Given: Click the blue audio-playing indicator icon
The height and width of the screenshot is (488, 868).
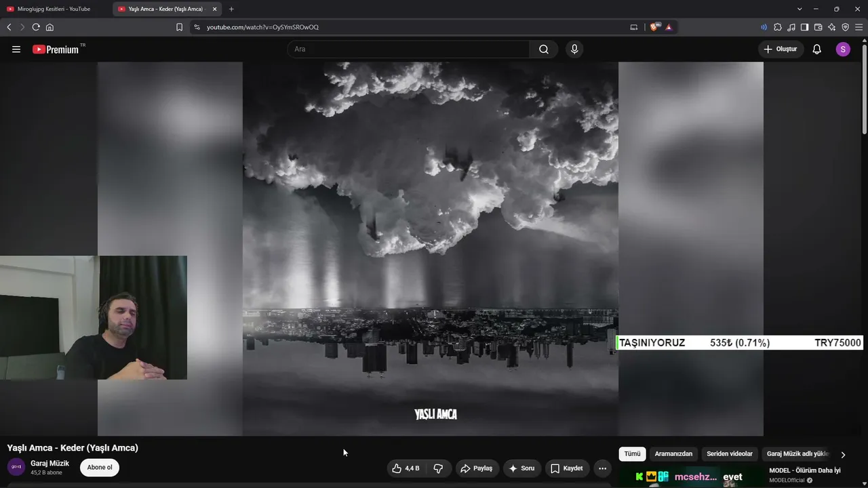Looking at the screenshot, I should coord(764,27).
